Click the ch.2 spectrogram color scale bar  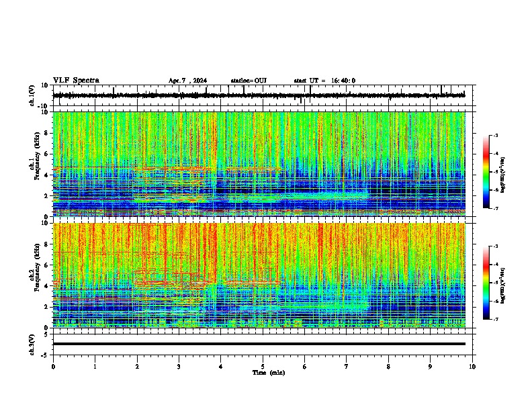pos(486,283)
